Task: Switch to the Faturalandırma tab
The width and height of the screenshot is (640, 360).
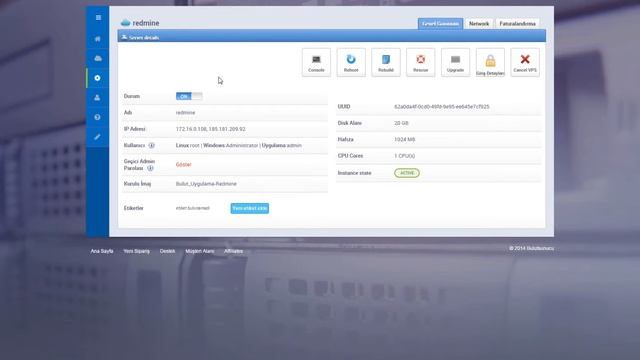Action: pos(518,24)
